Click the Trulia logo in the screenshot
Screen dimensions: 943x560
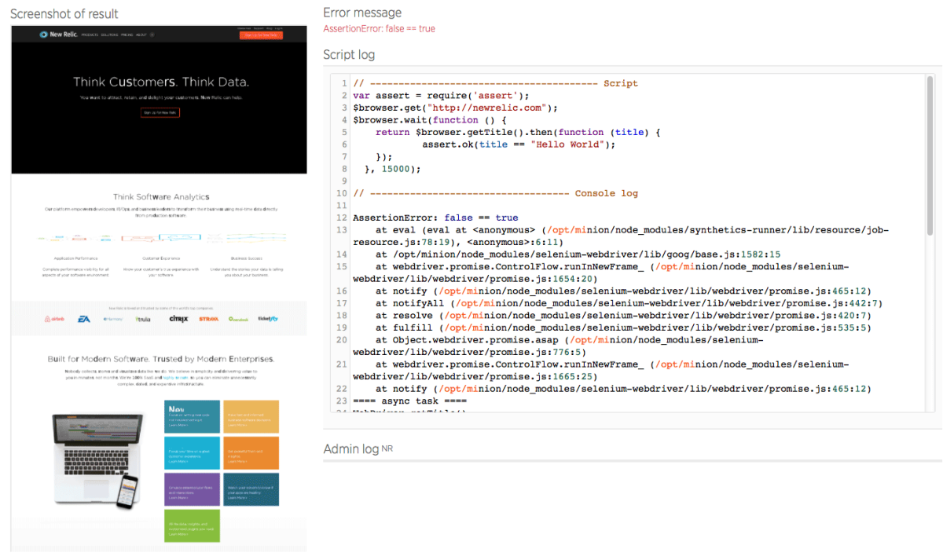pyautogui.click(x=143, y=319)
